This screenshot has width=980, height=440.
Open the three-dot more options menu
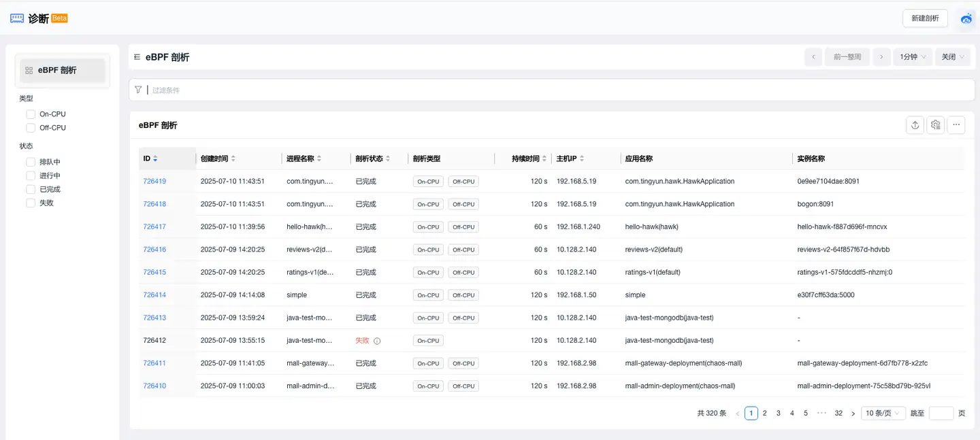pos(956,125)
